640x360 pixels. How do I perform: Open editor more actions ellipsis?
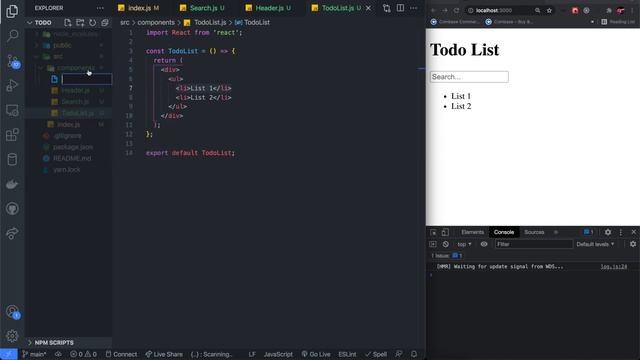(413, 8)
